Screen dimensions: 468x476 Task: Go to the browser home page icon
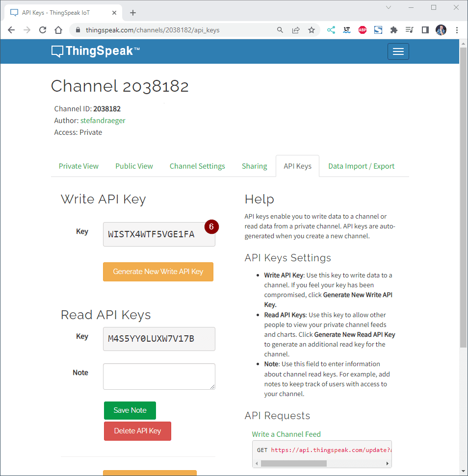coord(58,30)
